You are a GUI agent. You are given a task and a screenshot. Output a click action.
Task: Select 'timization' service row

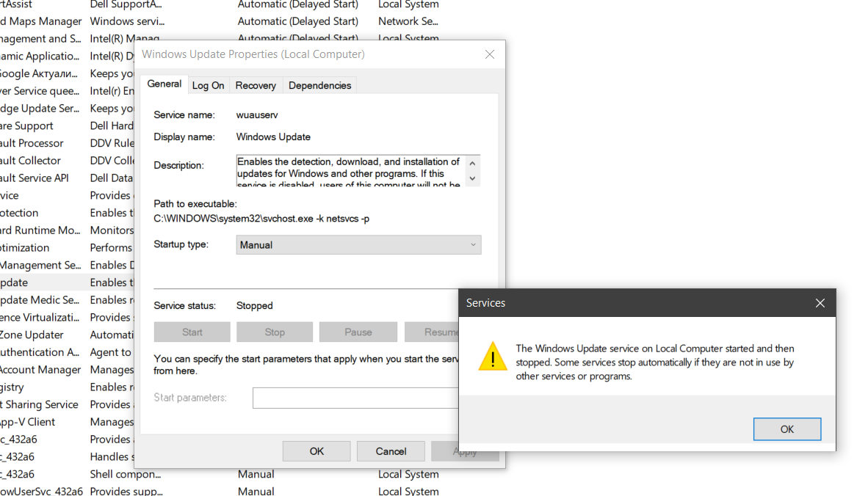25,248
